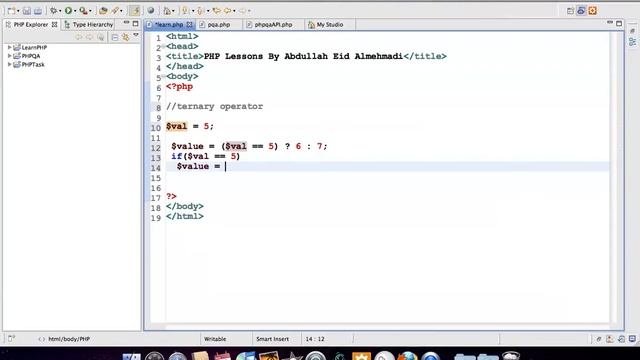Click the Save icon in toolbar
The height and width of the screenshot is (360, 640).
tap(27, 11)
